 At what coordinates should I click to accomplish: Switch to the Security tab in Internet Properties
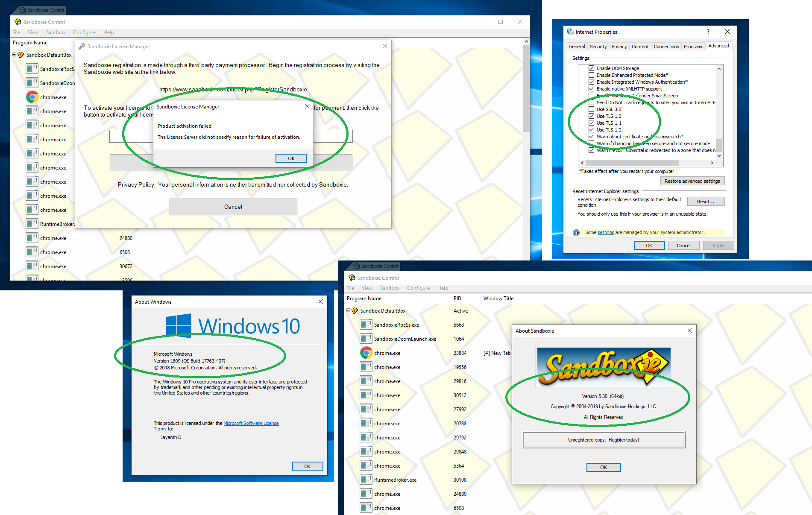pos(598,47)
